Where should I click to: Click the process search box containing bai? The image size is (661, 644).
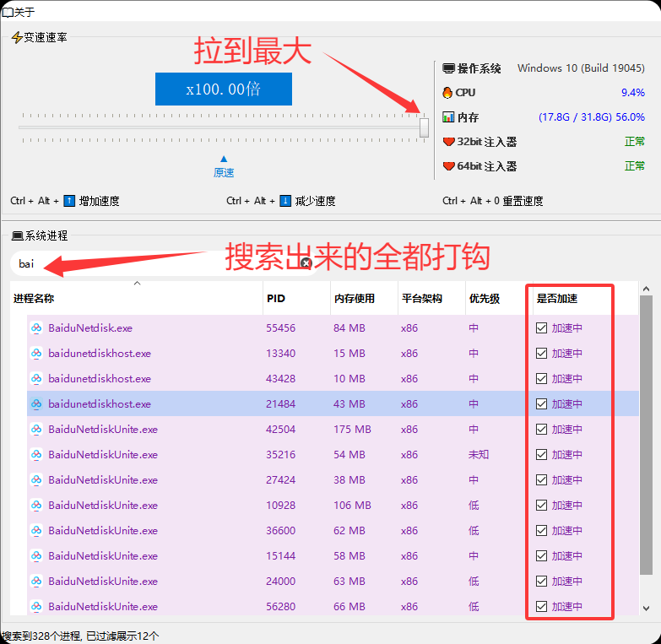165,264
